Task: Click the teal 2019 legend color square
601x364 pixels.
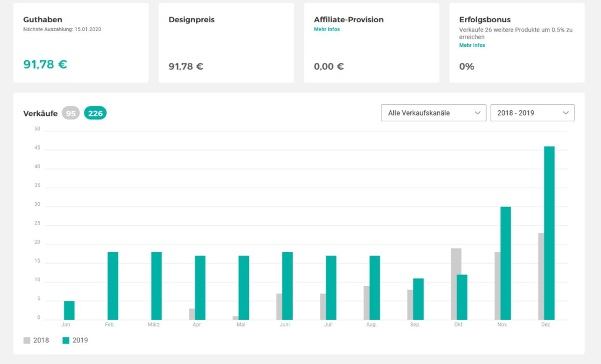Action: tap(66, 340)
